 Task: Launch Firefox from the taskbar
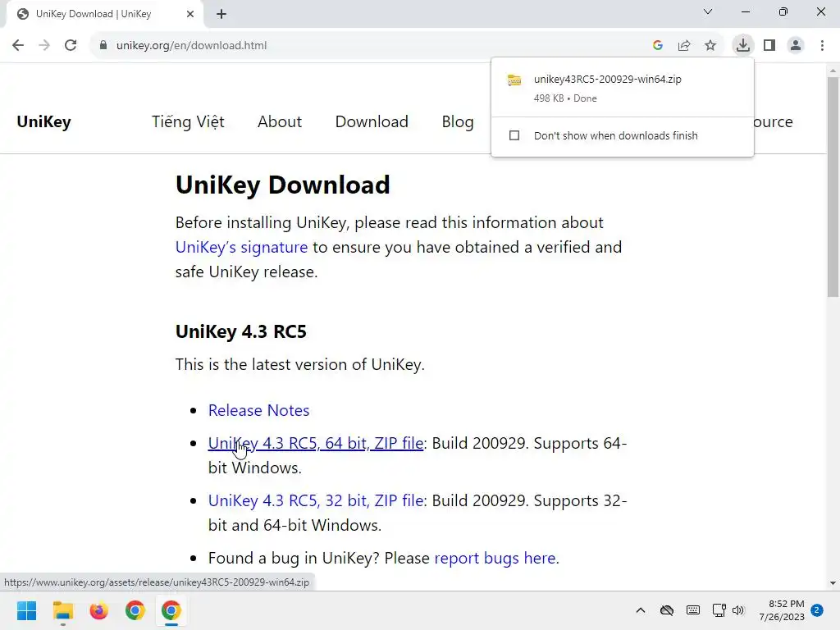coord(99,610)
